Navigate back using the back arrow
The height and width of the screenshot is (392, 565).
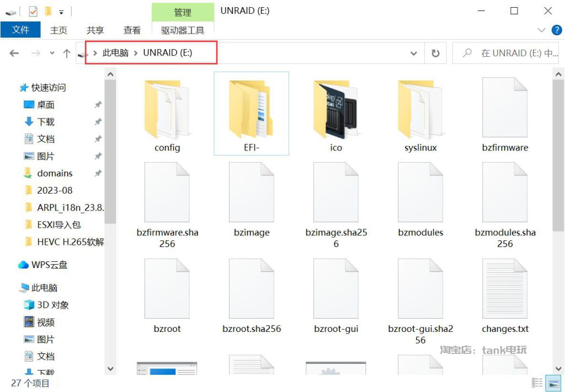click(14, 53)
